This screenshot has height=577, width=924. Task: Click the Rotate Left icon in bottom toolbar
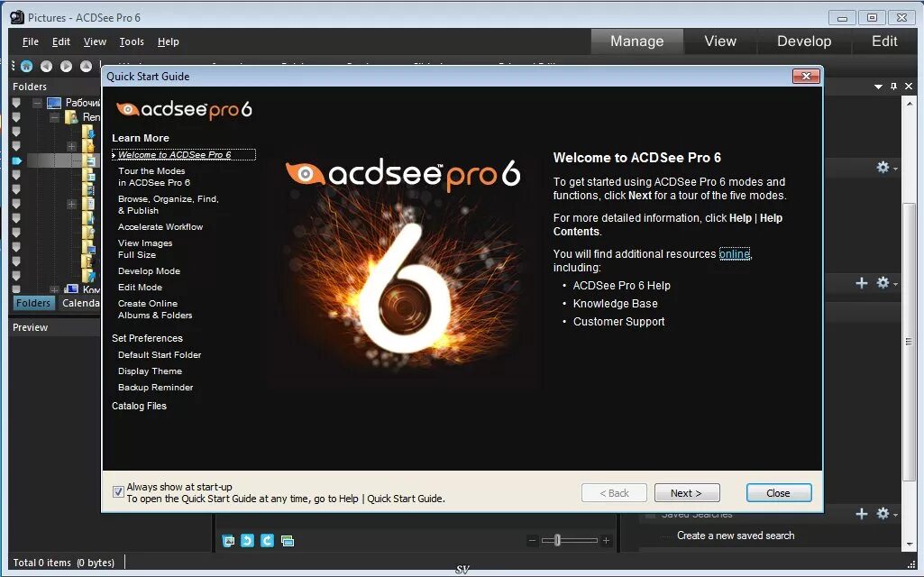pyautogui.click(x=248, y=540)
